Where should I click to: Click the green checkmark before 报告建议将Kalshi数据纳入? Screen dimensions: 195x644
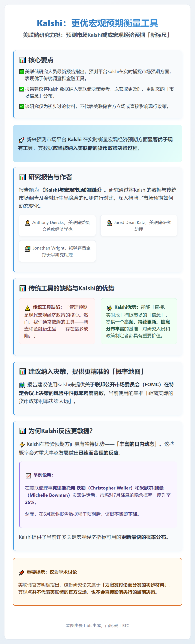pos(22,89)
